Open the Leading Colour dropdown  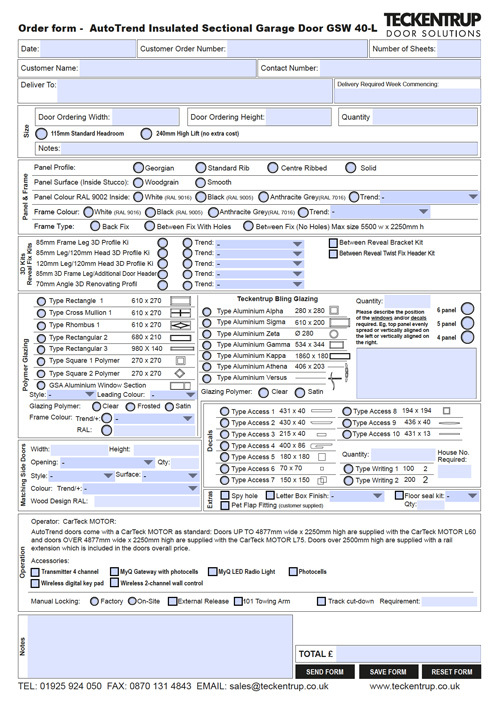pyautogui.click(x=173, y=395)
